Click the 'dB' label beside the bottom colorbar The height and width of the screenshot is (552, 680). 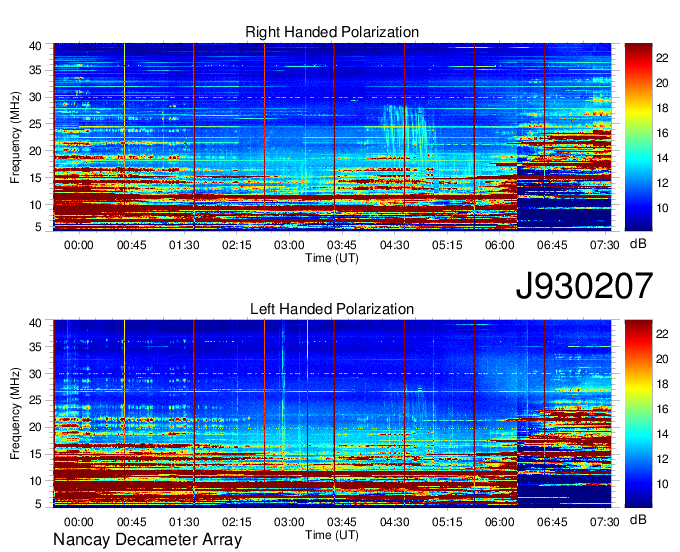pyautogui.click(x=638, y=519)
